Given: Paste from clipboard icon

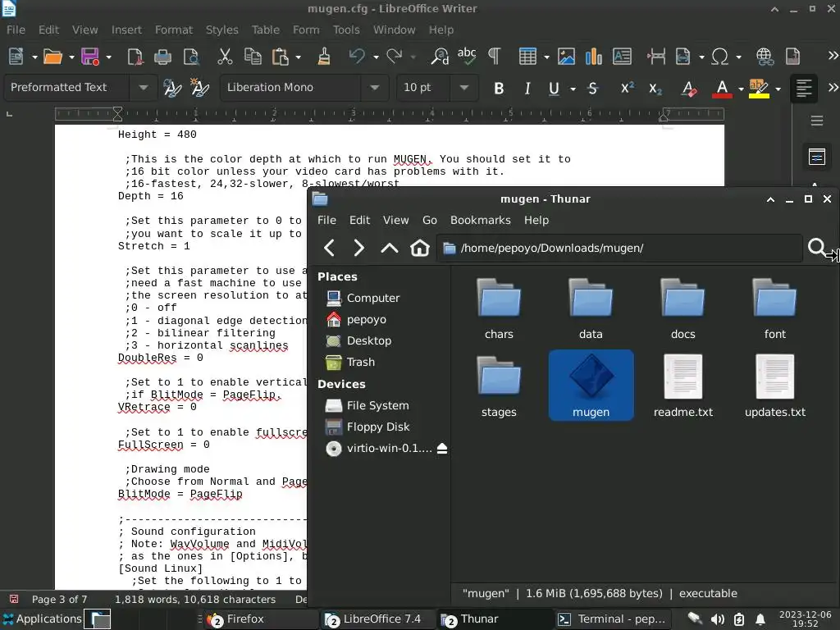Looking at the screenshot, I should 281,57.
